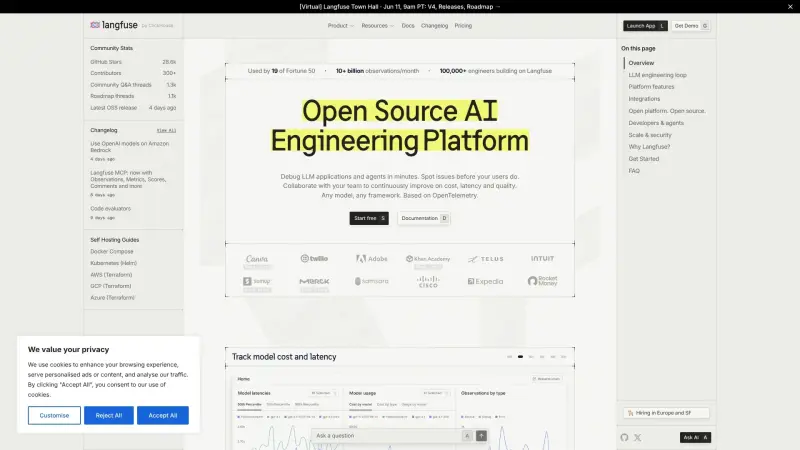Submit question with the up-arrow icon
The image size is (800, 450).
point(481,436)
